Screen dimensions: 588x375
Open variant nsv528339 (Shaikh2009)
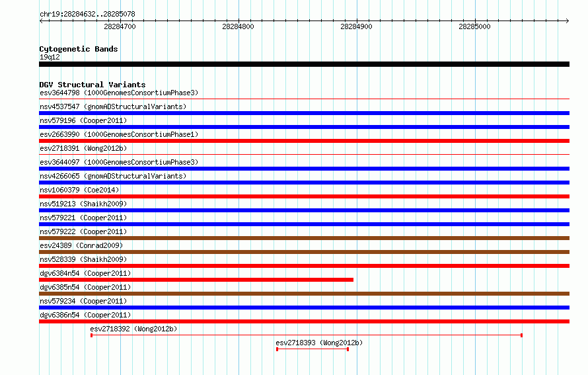coord(83,259)
